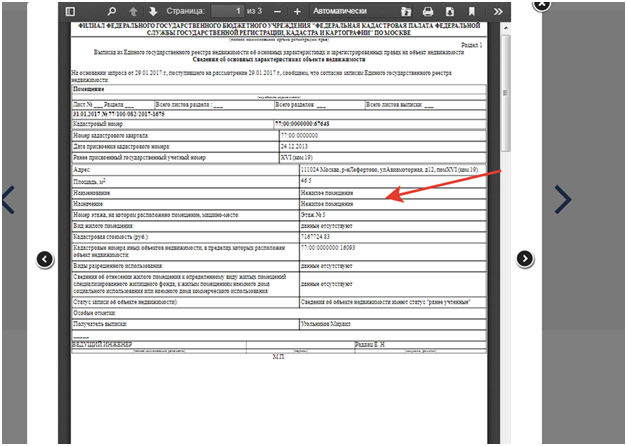Open a file with the toolbar folder icon
Screen dimensions: 627x446
[406, 11]
